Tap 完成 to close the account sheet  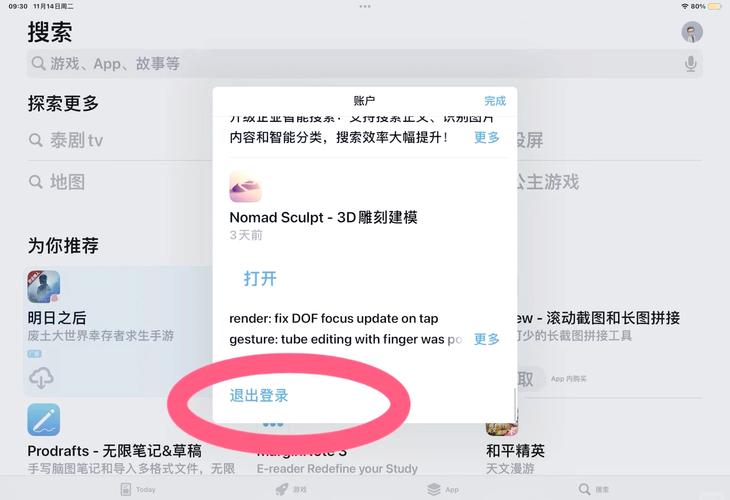494,101
